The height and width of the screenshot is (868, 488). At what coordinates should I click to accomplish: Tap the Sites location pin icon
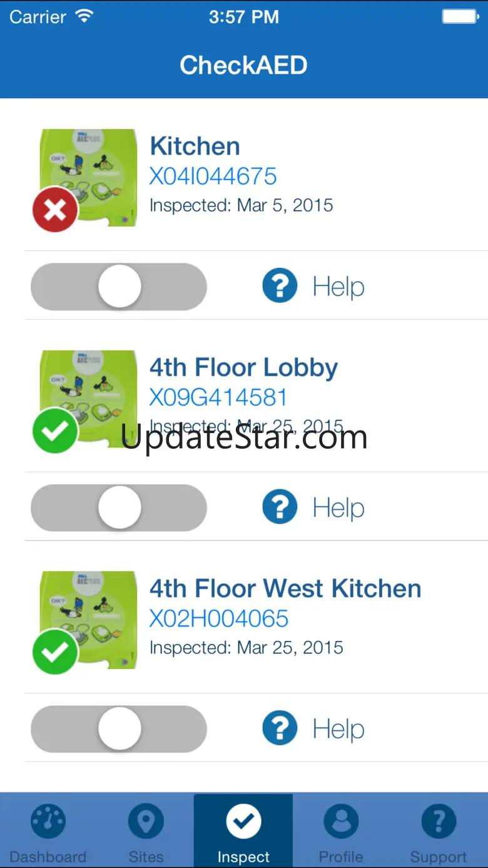146,821
